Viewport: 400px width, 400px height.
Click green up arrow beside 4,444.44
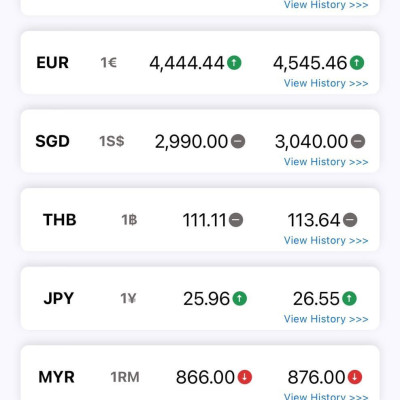234,63
